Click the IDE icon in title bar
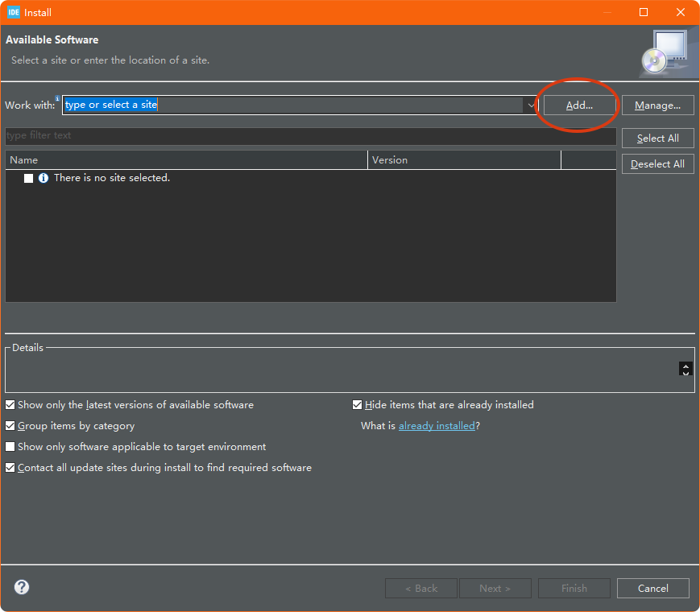This screenshot has width=700, height=612. tap(14, 12)
